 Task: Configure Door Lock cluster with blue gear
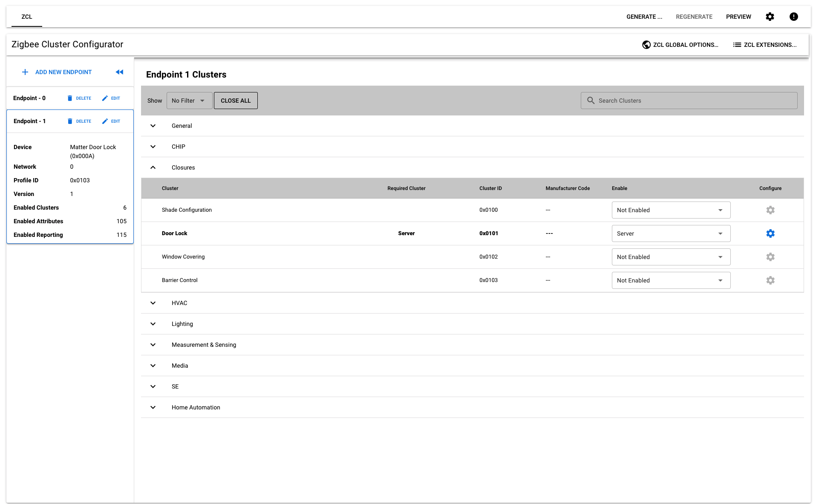point(770,233)
